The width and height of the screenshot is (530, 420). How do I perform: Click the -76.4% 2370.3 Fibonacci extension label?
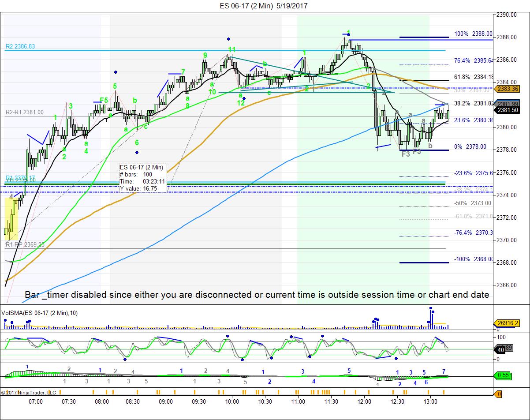(x=473, y=232)
